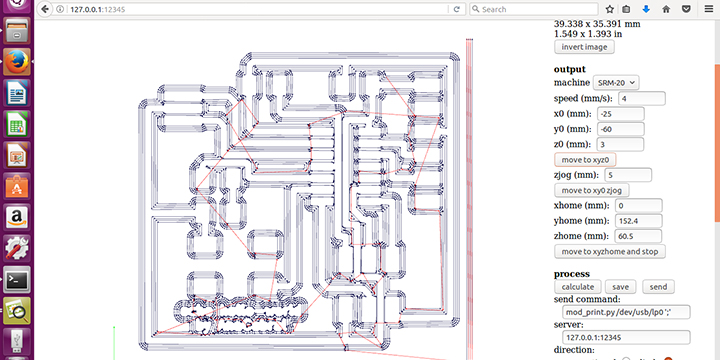Click the send button under process
Image resolution: width=720 pixels, height=360 pixels.
click(658, 287)
